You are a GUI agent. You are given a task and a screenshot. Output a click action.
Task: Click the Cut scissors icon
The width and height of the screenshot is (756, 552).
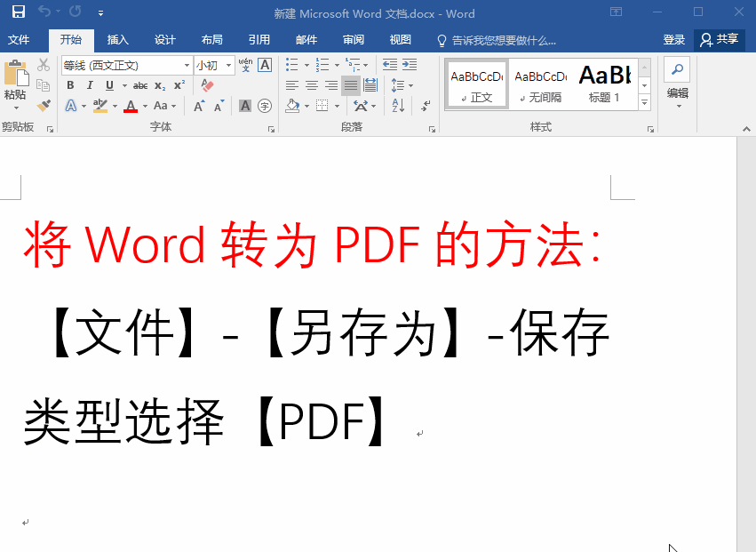[x=44, y=64]
